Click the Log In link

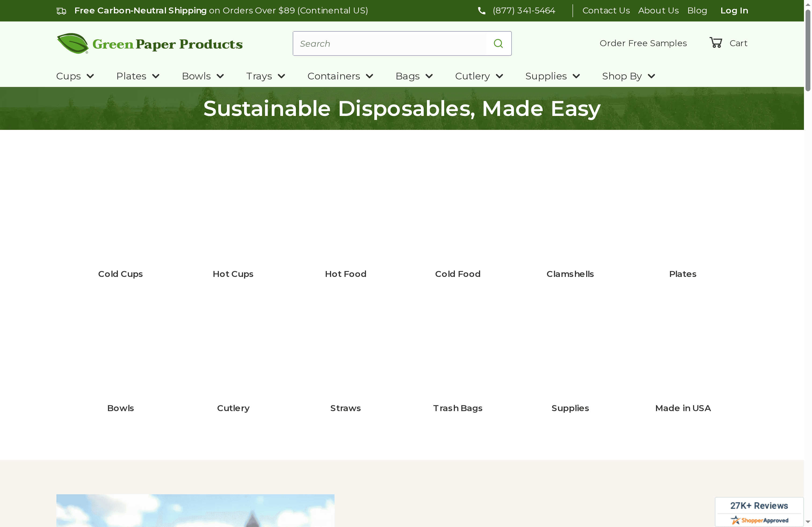coord(734,10)
